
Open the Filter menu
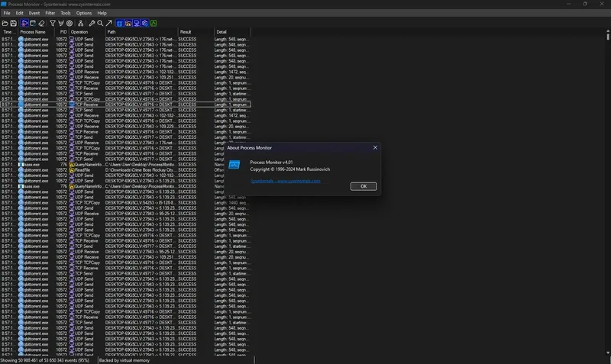[50, 13]
